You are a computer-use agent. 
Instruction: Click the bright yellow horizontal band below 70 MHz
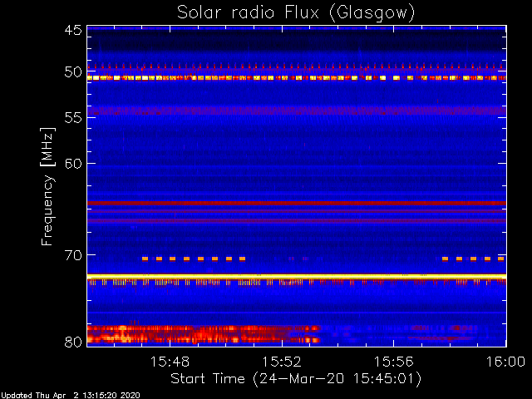click(297, 277)
